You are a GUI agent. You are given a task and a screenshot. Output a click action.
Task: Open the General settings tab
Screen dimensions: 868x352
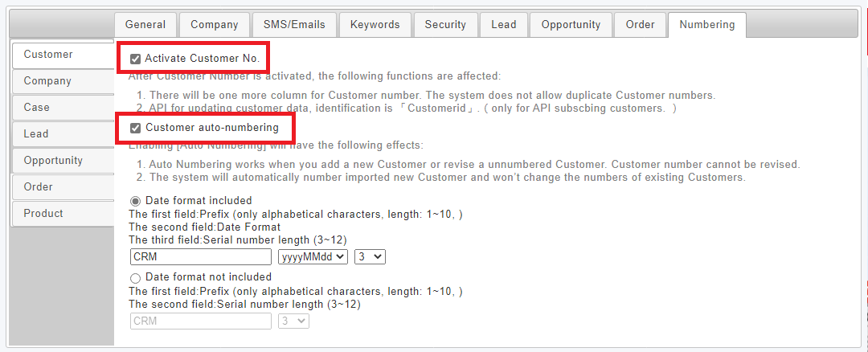pyautogui.click(x=145, y=25)
